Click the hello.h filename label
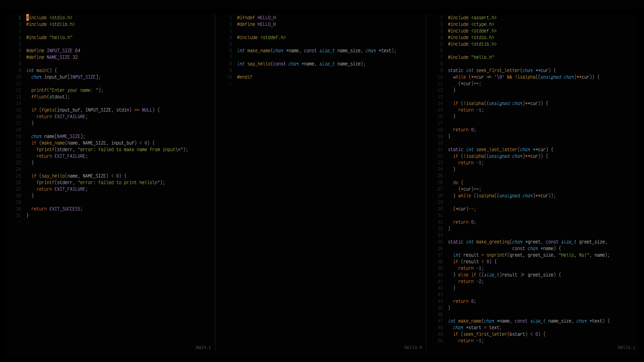 413,347
